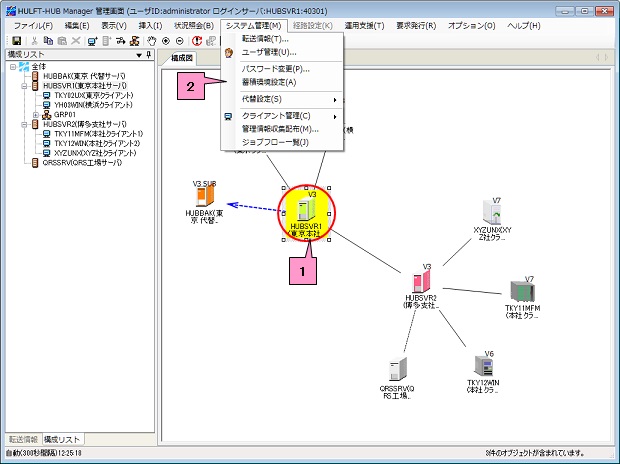Expand the GRP01 group tree node

(x=35, y=114)
